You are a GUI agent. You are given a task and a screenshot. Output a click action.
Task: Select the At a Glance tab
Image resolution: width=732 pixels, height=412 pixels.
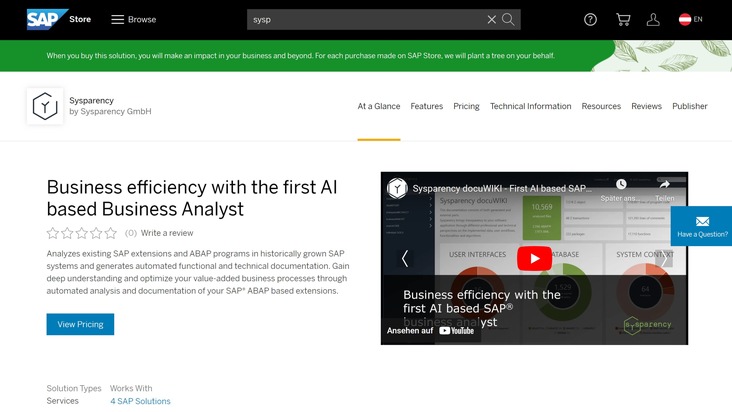click(x=379, y=106)
